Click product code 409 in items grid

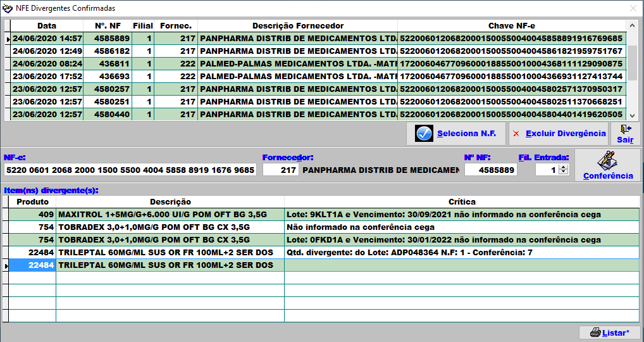(32, 215)
